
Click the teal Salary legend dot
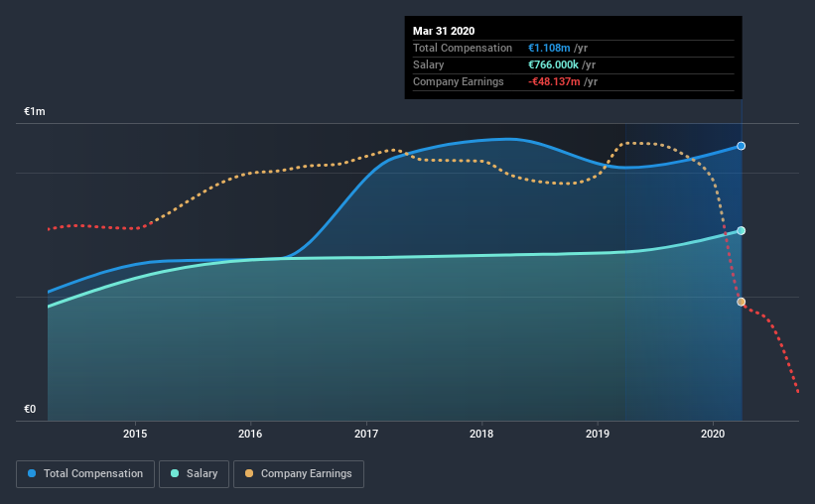pyautogui.click(x=175, y=473)
